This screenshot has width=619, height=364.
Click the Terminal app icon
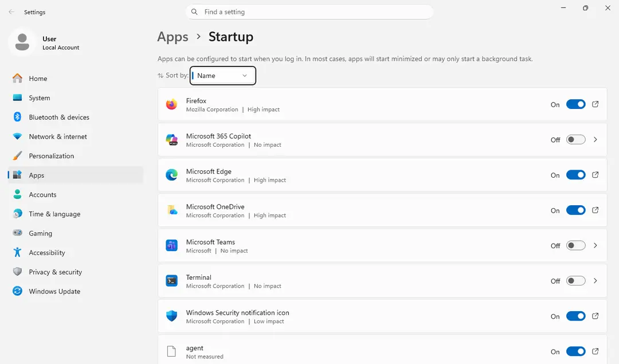(171, 281)
